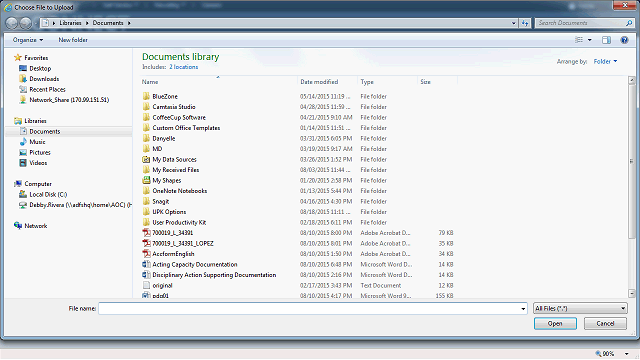Image resolution: width=640 pixels, height=360 pixels.
Task: Open the Arrange by Folder dropdown
Action: point(605,62)
